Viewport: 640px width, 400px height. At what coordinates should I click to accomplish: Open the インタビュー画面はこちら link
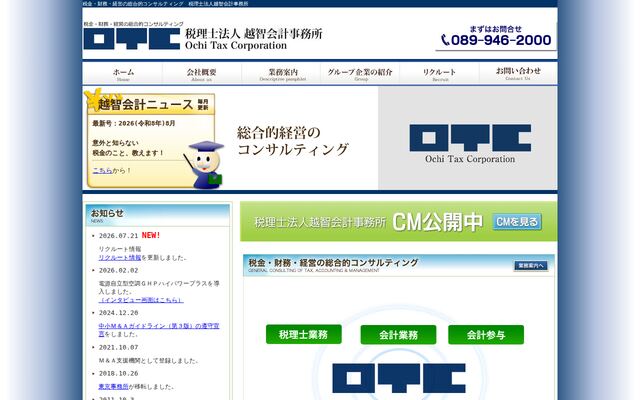coord(141,300)
